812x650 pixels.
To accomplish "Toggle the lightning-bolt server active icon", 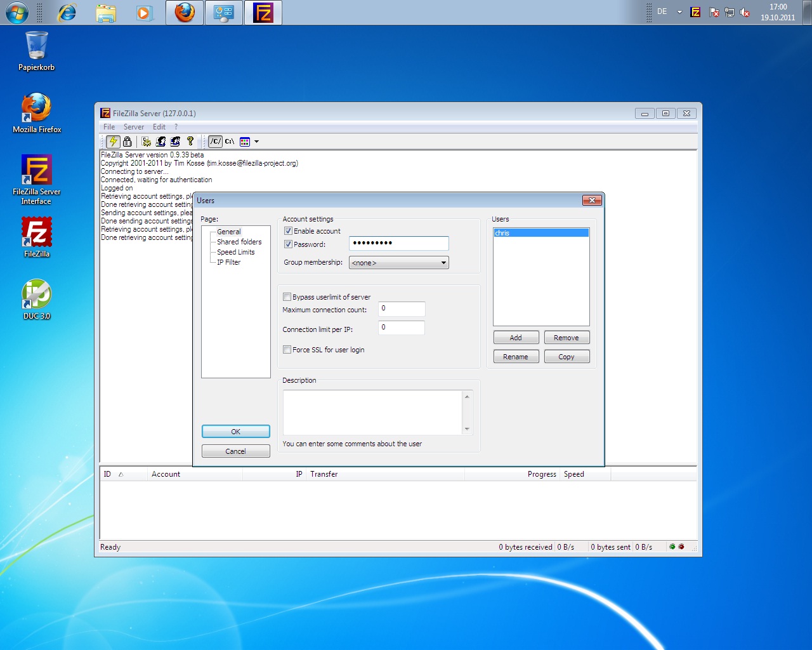I will tap(113, 142).
